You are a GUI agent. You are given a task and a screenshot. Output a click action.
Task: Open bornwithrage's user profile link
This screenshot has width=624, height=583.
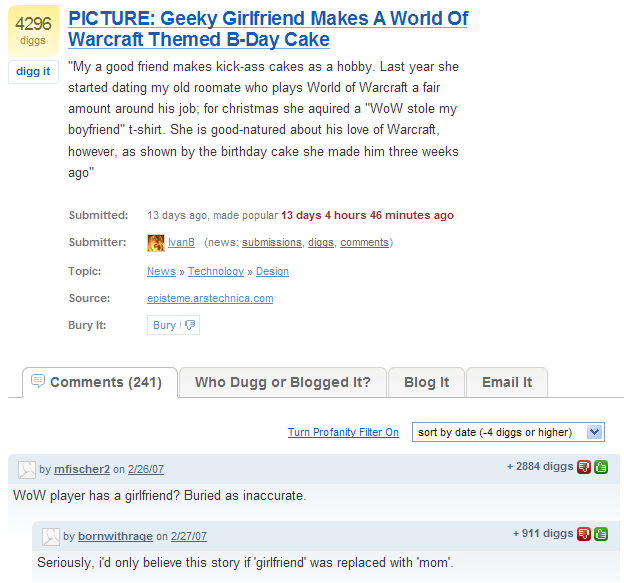[x=115, y=536]
